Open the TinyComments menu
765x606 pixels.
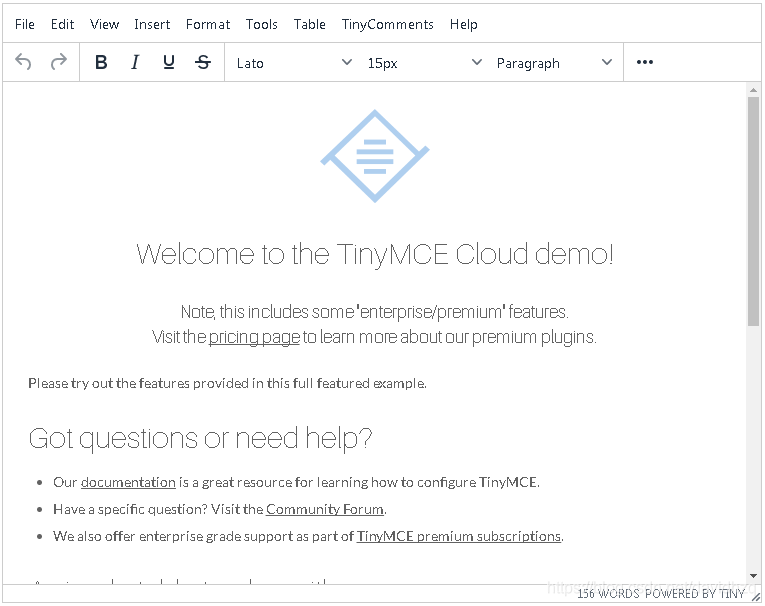pyautogui.click(x=387, y=24)
